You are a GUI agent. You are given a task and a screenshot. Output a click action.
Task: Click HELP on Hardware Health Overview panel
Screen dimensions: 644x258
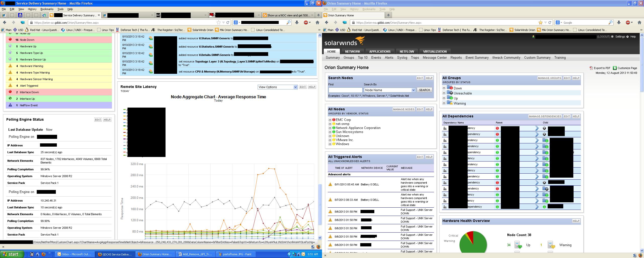(x=576, y=221)
